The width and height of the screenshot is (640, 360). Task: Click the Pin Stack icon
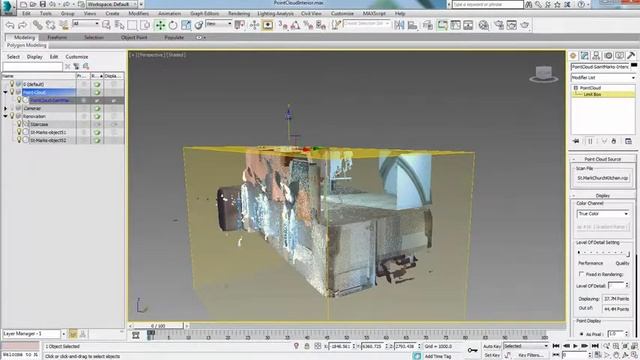tap(576, 141)
